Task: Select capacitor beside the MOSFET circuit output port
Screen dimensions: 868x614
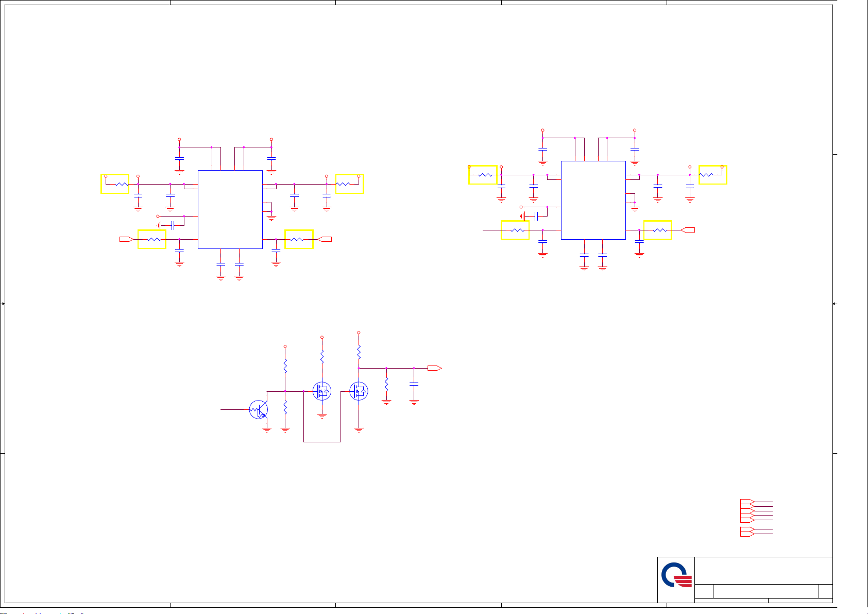Action: pyautogui.click(x=414, y=384)
